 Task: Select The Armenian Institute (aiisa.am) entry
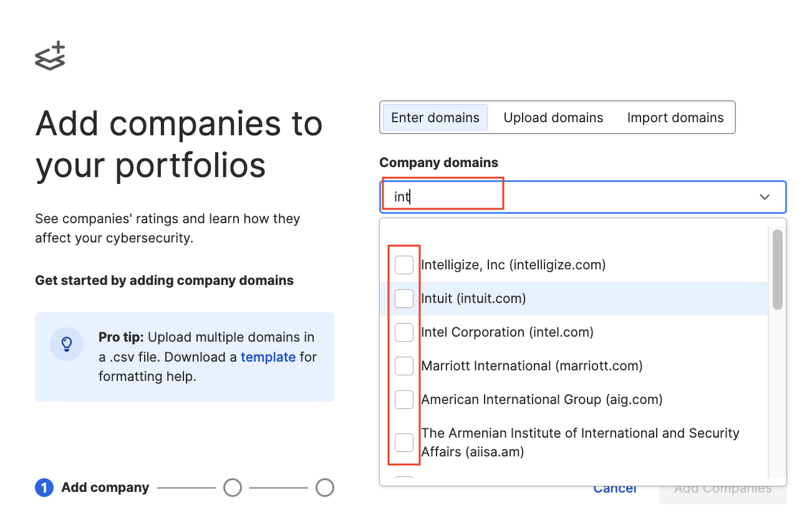[574, 443]
